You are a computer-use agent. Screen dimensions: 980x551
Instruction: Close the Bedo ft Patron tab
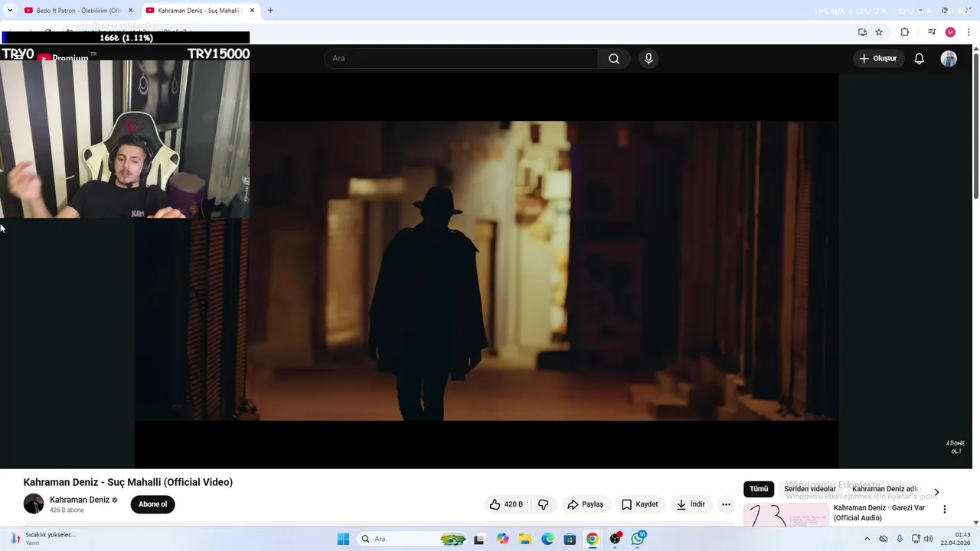[130, 11]
